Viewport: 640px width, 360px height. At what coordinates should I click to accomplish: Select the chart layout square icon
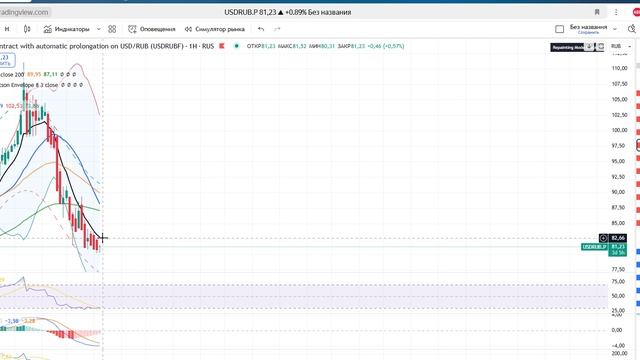(x=560, y=29)
